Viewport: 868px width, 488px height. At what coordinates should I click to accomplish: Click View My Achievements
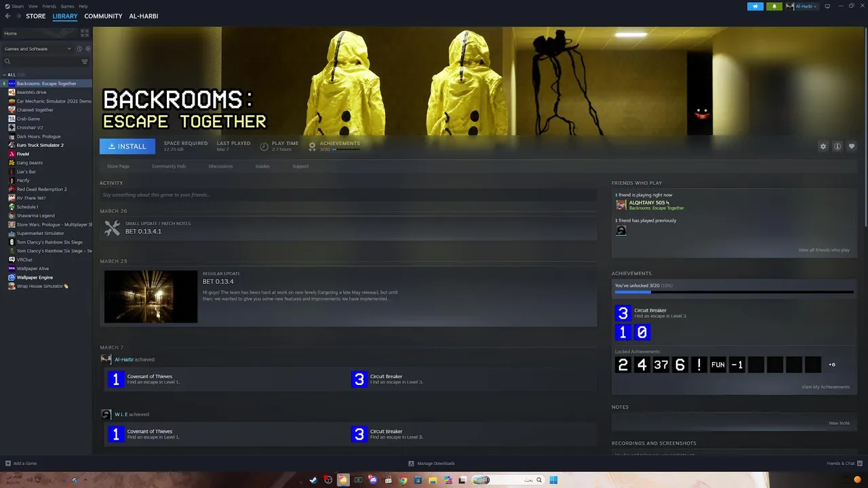click(825, 387)
